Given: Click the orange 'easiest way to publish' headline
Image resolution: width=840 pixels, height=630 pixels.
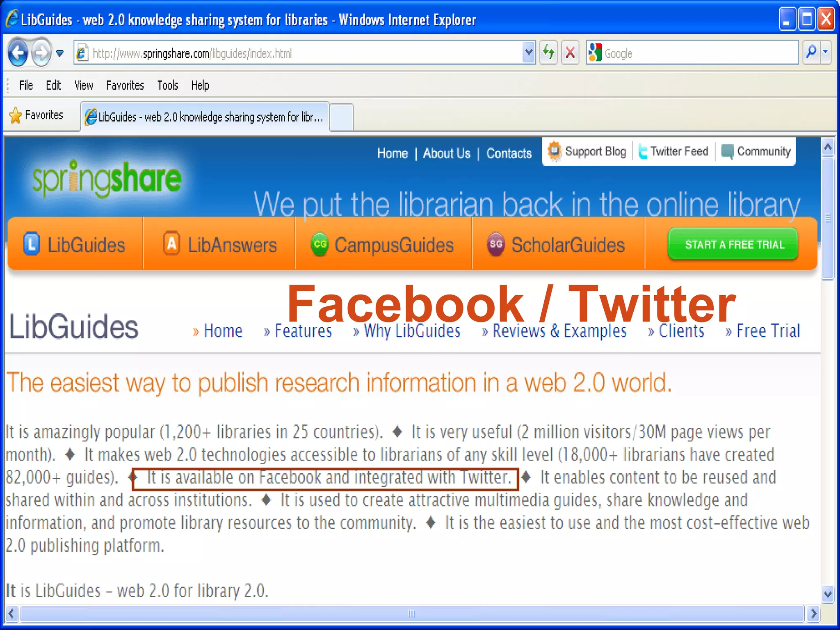Looking at the screenshot, I should pyautogui.click(x=339, y=383).
